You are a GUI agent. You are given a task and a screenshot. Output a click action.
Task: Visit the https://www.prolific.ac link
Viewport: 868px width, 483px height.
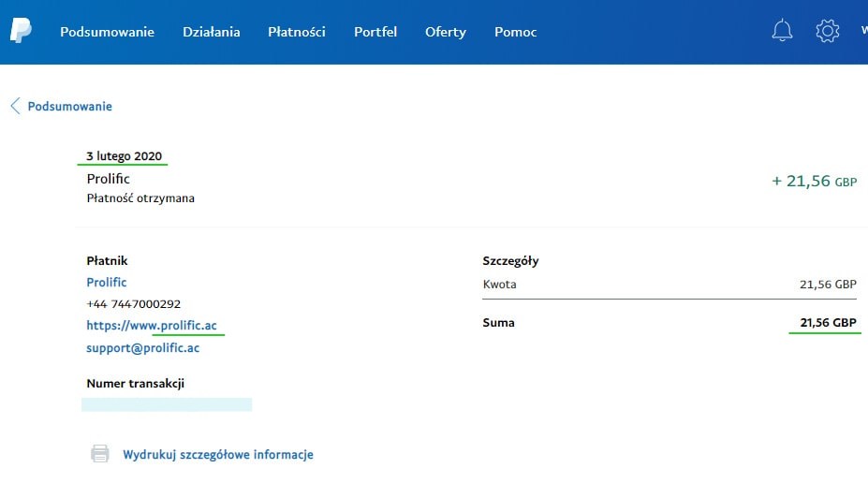(152, 326)
